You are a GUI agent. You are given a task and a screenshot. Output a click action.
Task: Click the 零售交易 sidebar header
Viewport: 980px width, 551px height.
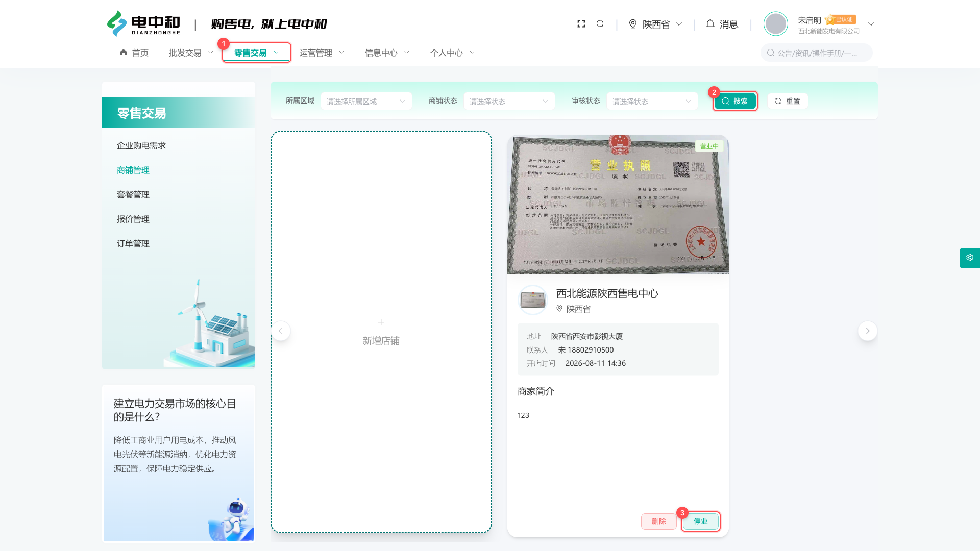(179, 112)
